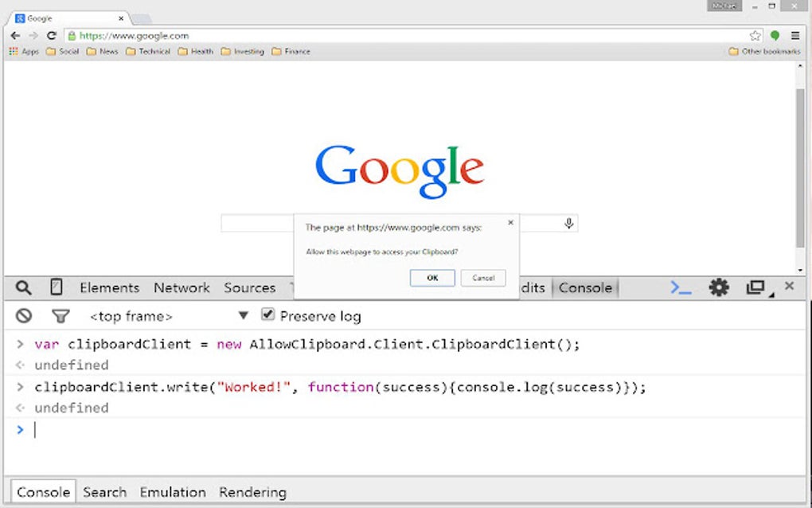812x508 pixels.
Task: Uncheck the Preserve log checkbox
Action: tap(267, 315)
